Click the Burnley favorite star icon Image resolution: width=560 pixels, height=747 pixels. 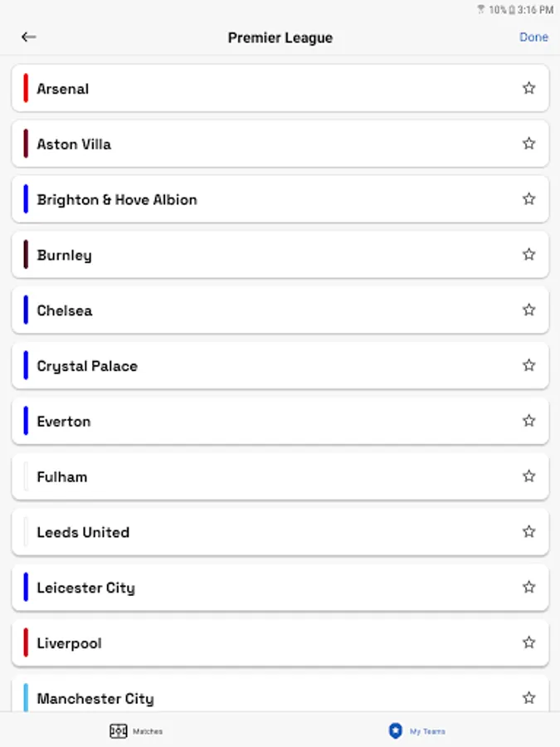[528, 255]
